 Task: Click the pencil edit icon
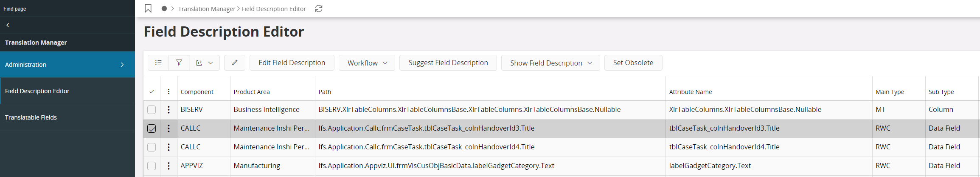click(235, 63)
